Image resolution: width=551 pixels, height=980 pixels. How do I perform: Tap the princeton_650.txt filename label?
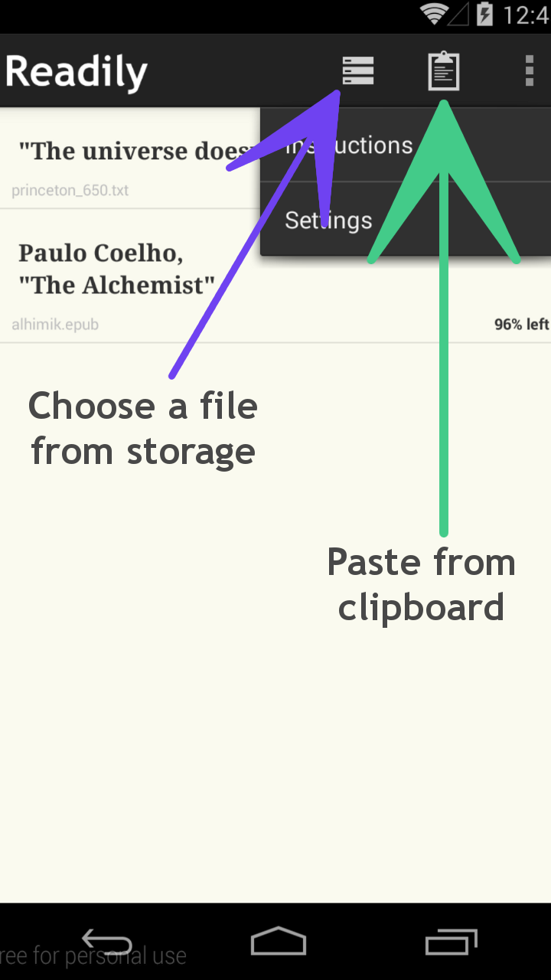(x=70, y=191)
